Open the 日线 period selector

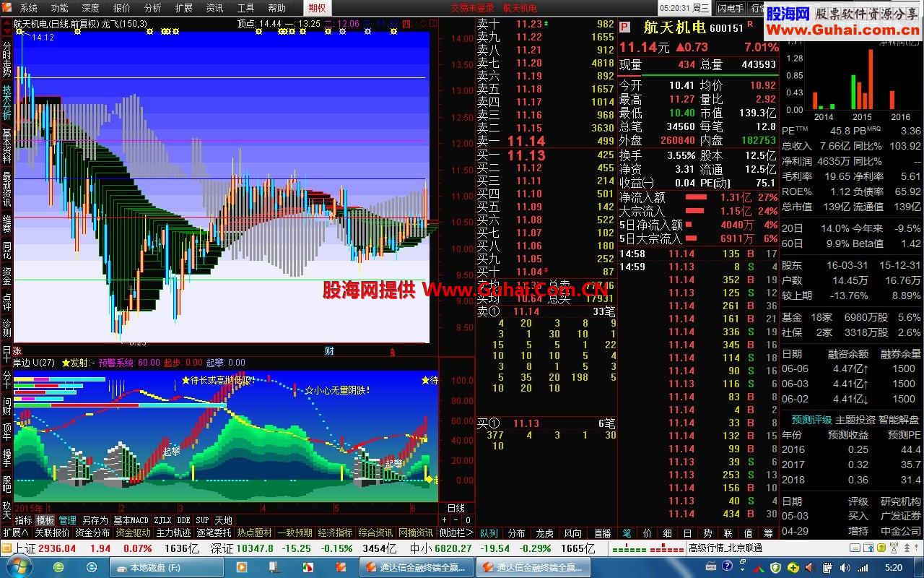pyautogui.click(x=456, y=508)
